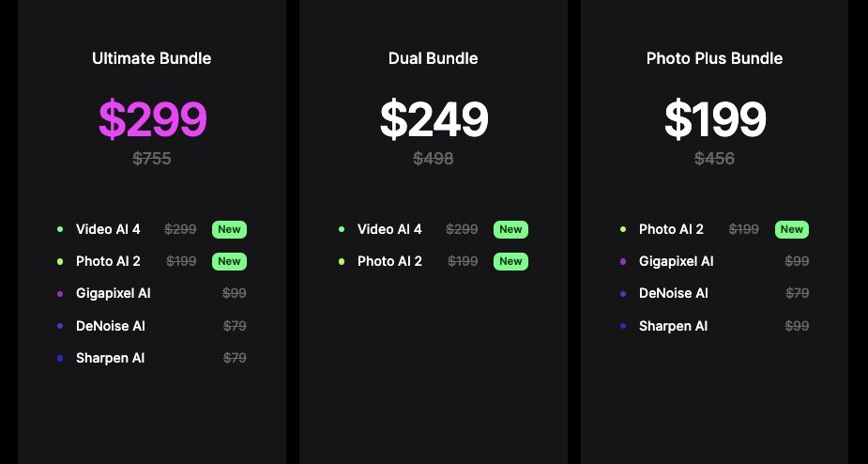The image size is (868, 464).
Task: Select the Ultimate Bundle heading
Action: [x=152, y=58]
